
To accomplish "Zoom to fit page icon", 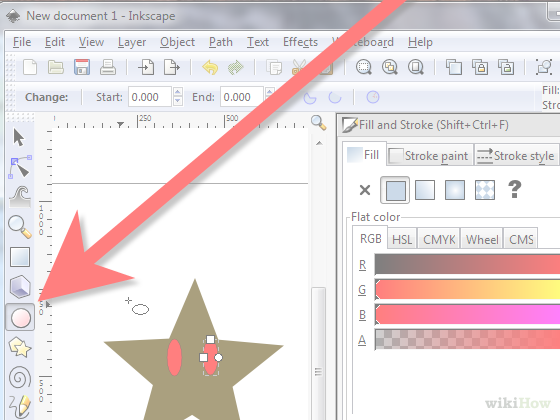I will tap(416, 67).
